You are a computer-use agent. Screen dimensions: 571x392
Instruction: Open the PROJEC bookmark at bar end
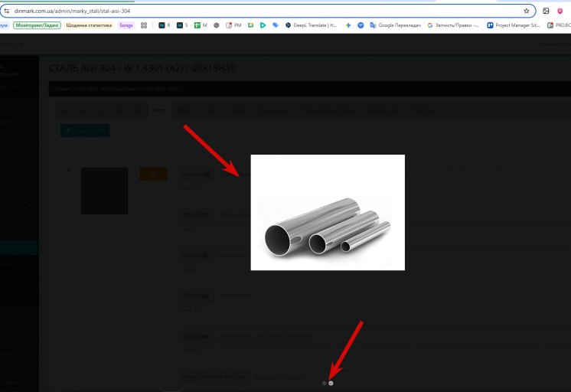pyautogui.click(x=559, y=25)
